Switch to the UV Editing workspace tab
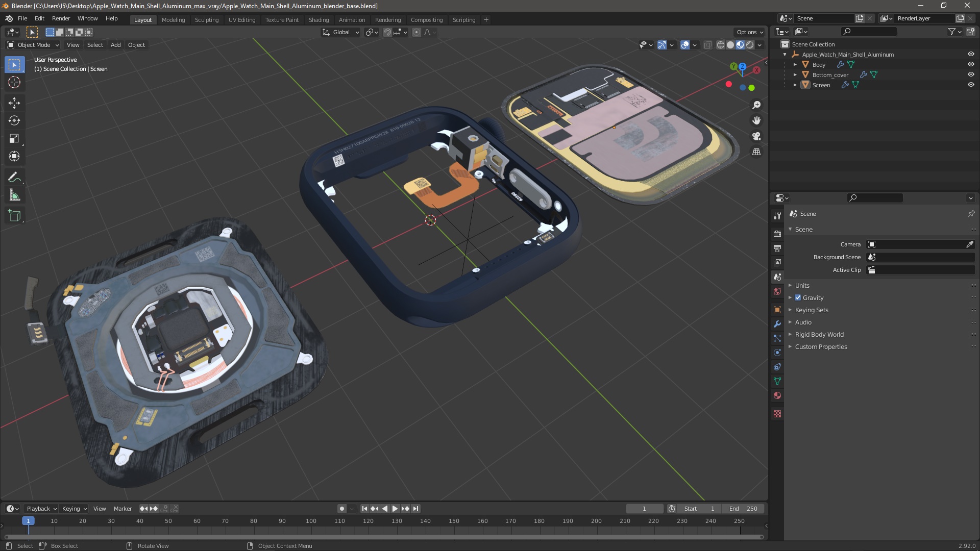Viewport: 980px width, 551px height. pos(242,20)
